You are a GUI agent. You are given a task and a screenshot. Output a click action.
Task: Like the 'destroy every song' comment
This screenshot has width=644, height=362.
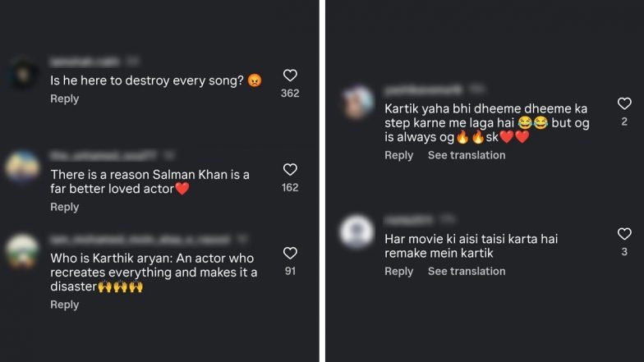(x=290, y=76)
